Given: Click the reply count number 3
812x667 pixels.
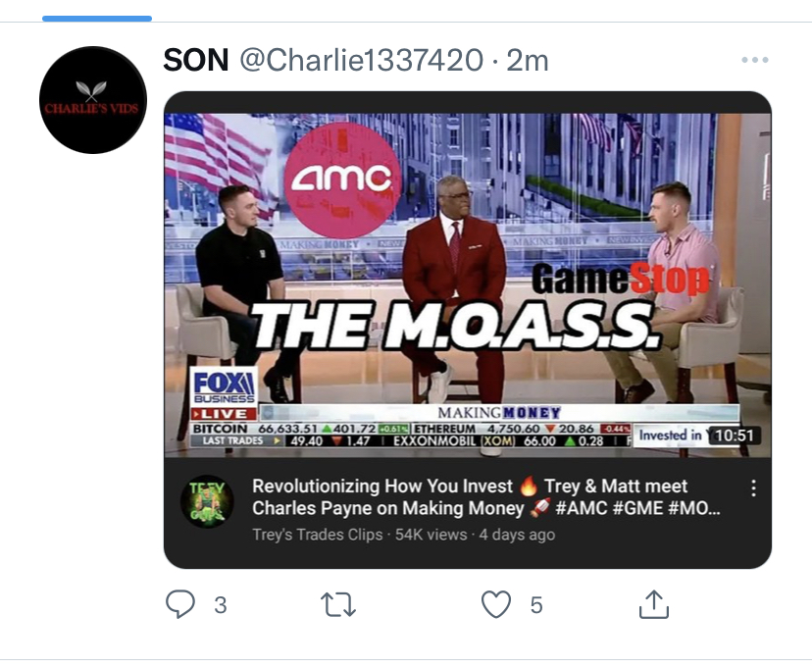Looking at the screenshot, I should point(221,605).
